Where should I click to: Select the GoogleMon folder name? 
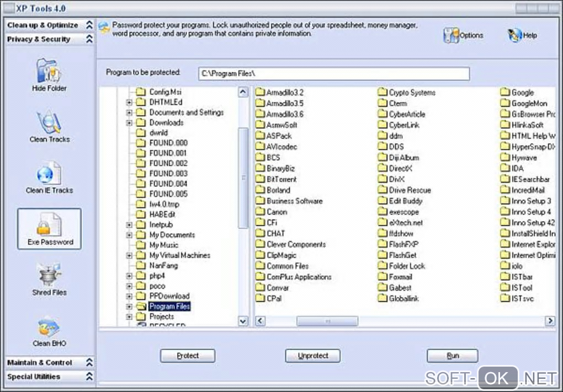coord(529,103)
